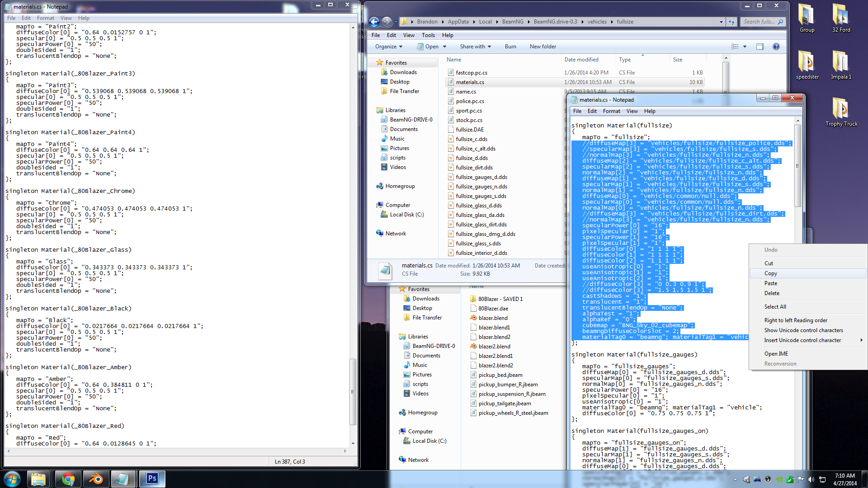Click volume icon in system tray

[x=811, y=479]
